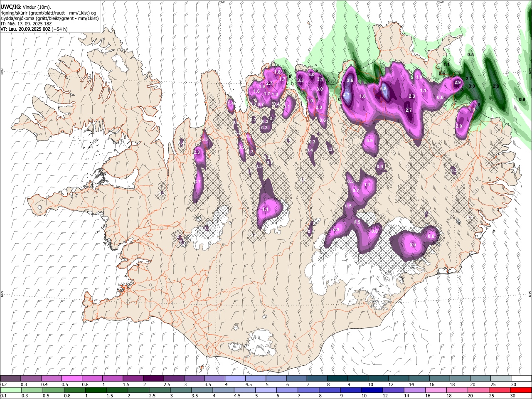Pick the dark mauve 0.2 snow legend swatch
The width and height of the screenshot is (532, 399).
(10, 379)
